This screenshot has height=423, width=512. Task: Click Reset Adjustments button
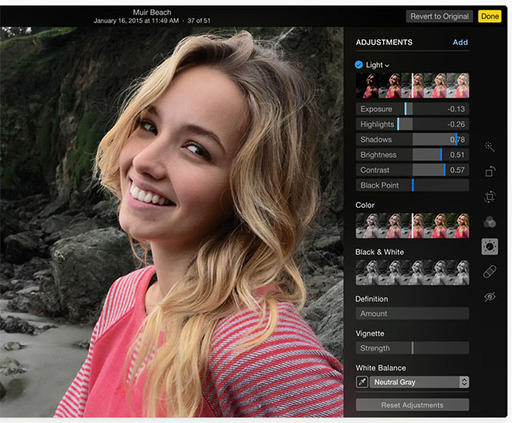click(x=412, y=405)
